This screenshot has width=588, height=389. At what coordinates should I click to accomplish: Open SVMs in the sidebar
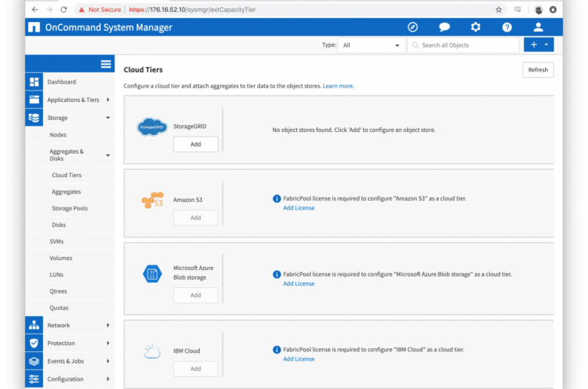click(x=57, y=241)
